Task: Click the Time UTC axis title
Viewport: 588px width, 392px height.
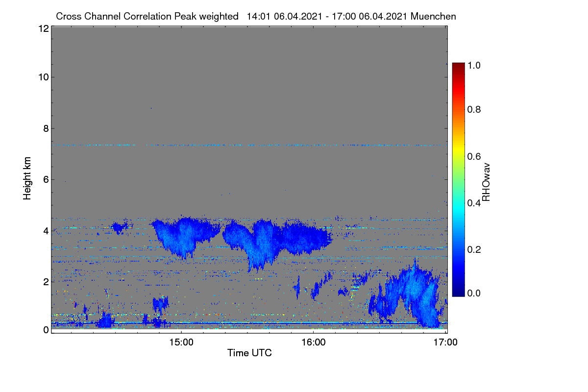Action: tap(249, 353)
